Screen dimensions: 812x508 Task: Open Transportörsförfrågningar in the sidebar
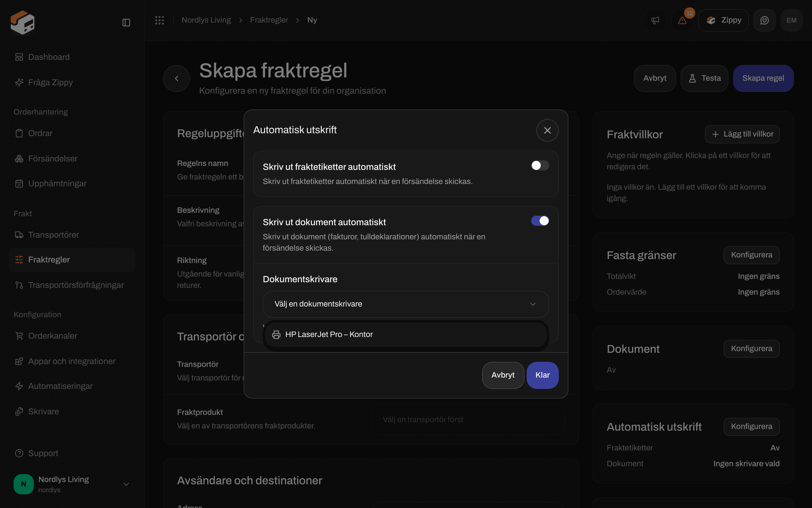pyautogui.click(x=72, y=285)
